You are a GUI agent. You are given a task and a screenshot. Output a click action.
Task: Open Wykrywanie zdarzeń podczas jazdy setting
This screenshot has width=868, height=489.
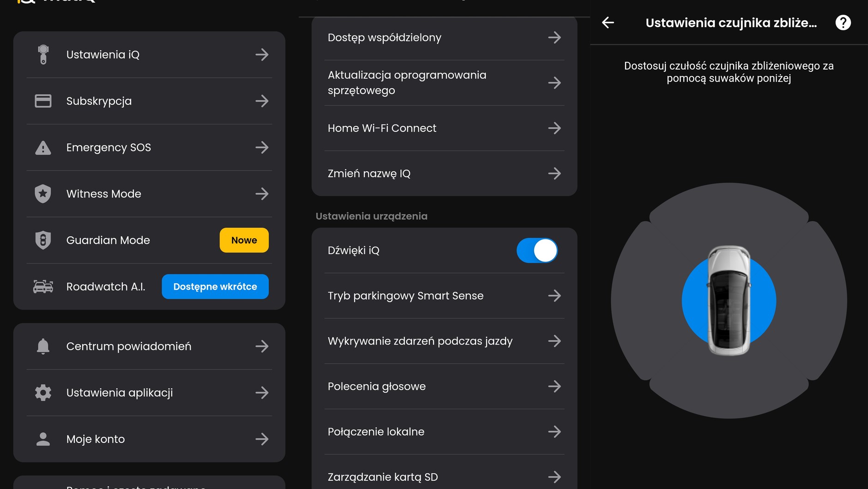(444, 341)
